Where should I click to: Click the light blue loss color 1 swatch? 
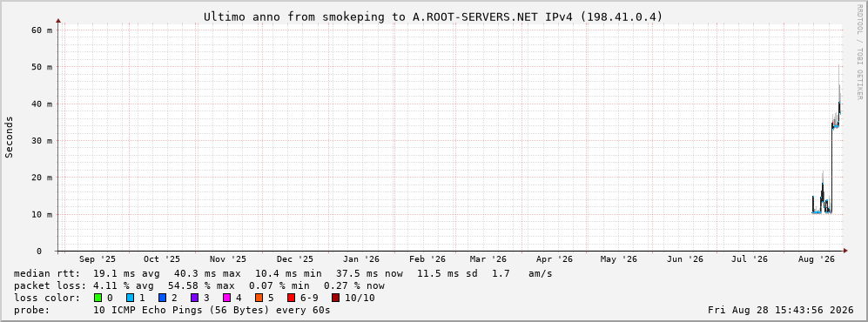(130, 298)
